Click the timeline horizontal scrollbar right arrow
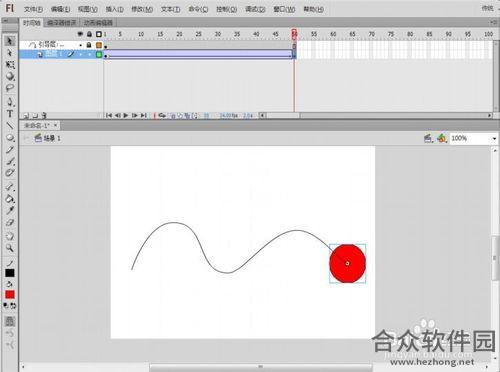This screenshot has width=500, height=372. tap(489, 115)
